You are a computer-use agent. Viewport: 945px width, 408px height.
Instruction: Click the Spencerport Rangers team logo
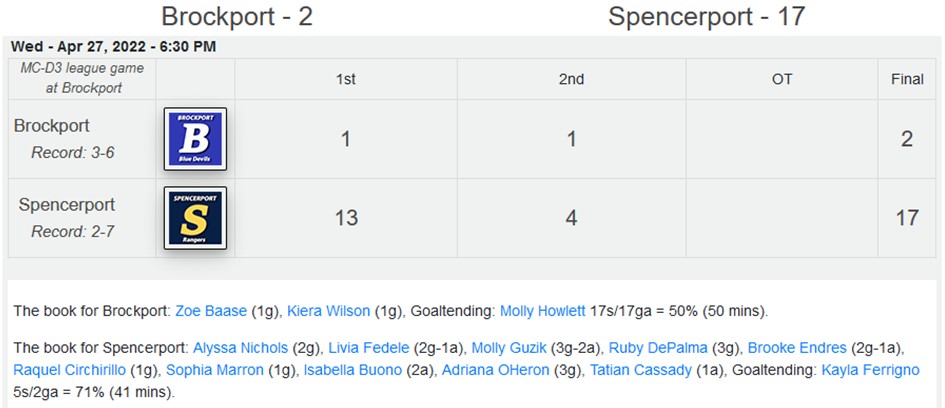click(x=195, y=218)
